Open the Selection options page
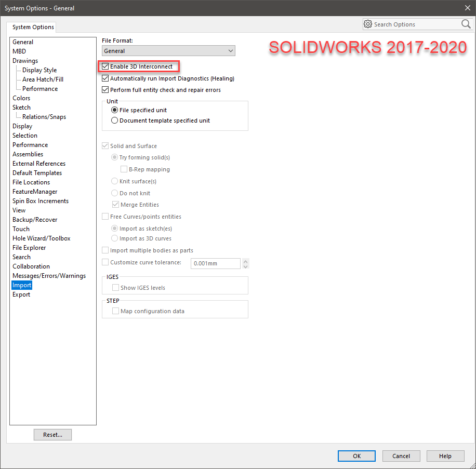 pos(25,136)
